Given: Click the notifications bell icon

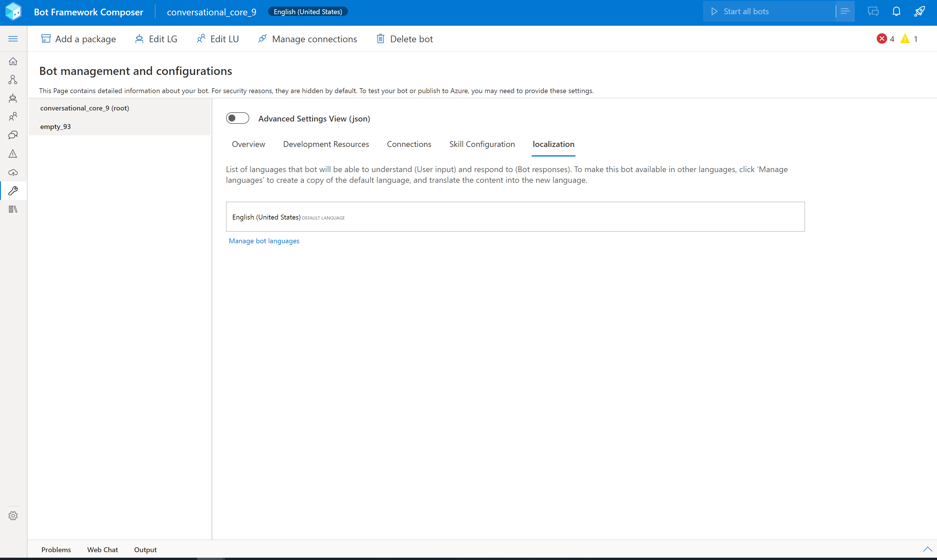Looking at the screenshot, I should click(896, 12).
